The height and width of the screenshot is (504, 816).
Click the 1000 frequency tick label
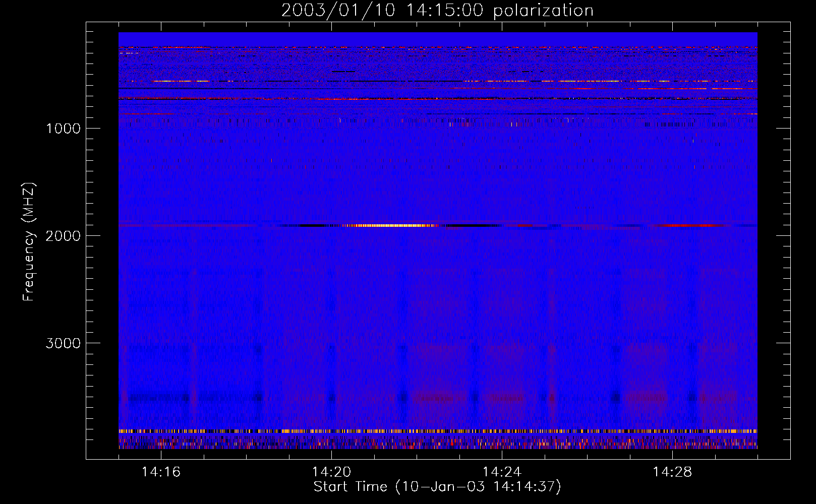63,129
